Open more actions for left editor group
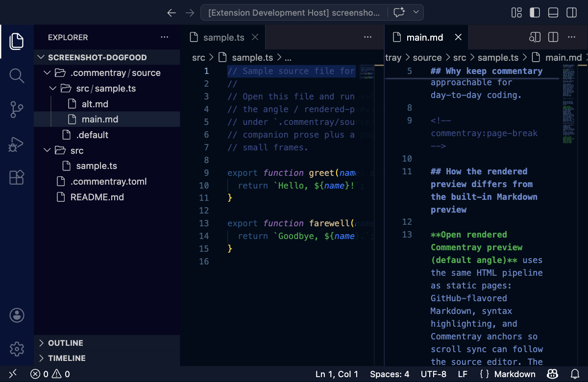This screenshot has height=382, width=588. [x=368, y=37]
